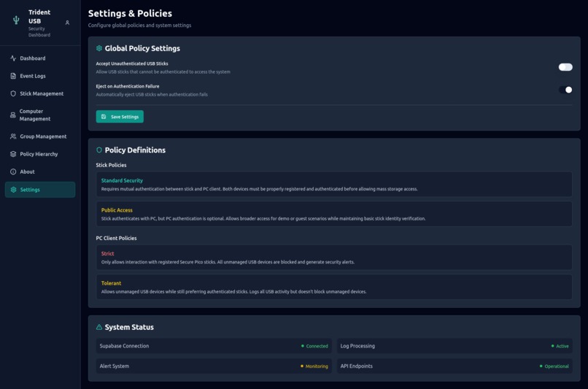588x389 pixels.
Task: Click the Stick Management shield icon
Action: [13, 93]
